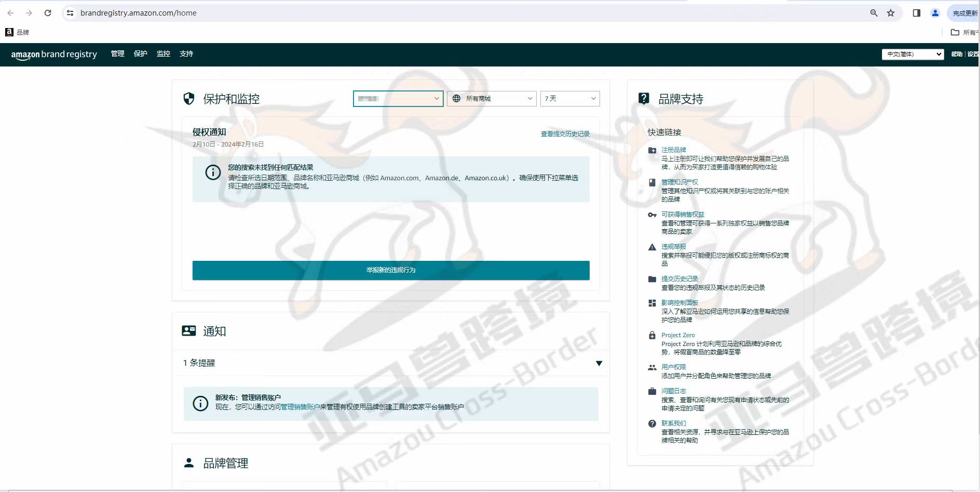Collapse the 1 条提醒 notifications arrow
The width and height of the screenshot is (980, 492).
(x=599, y=363)
